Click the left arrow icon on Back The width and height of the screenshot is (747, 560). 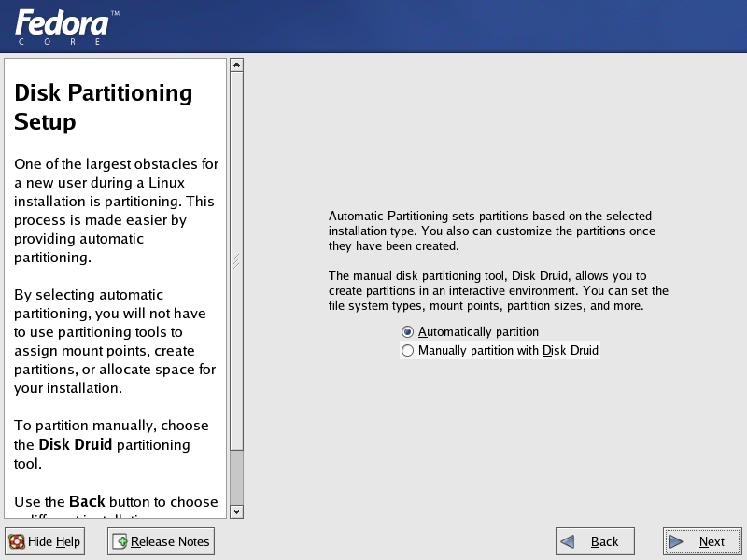pyautogui.click(x=568, y=541)
